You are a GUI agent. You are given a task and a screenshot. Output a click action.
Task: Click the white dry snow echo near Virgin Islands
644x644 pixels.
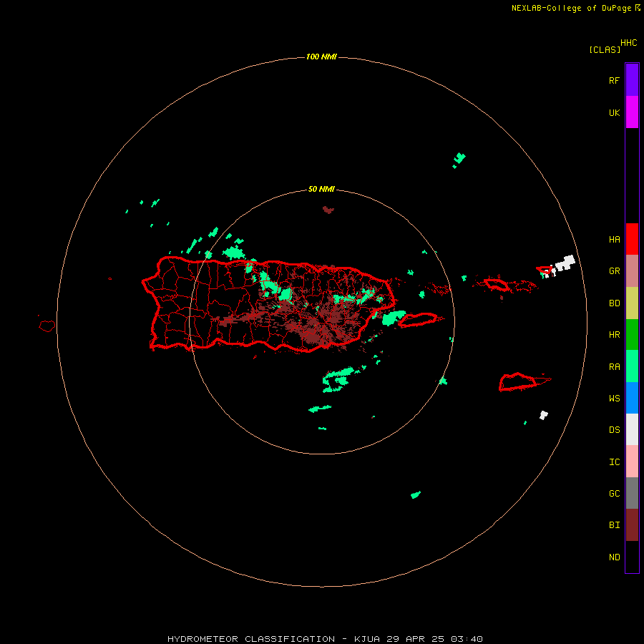565,263
